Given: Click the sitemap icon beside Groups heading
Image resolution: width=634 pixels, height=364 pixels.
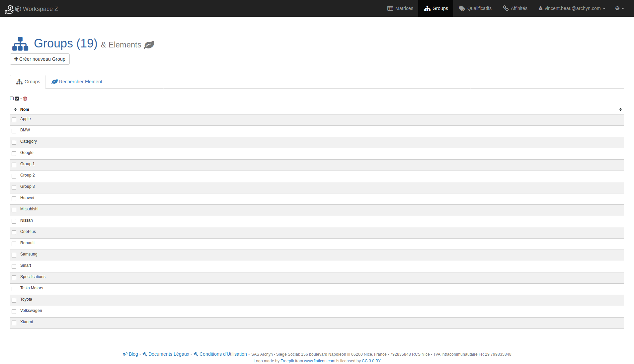Looking at the screenshot, I should click(20, 44).
